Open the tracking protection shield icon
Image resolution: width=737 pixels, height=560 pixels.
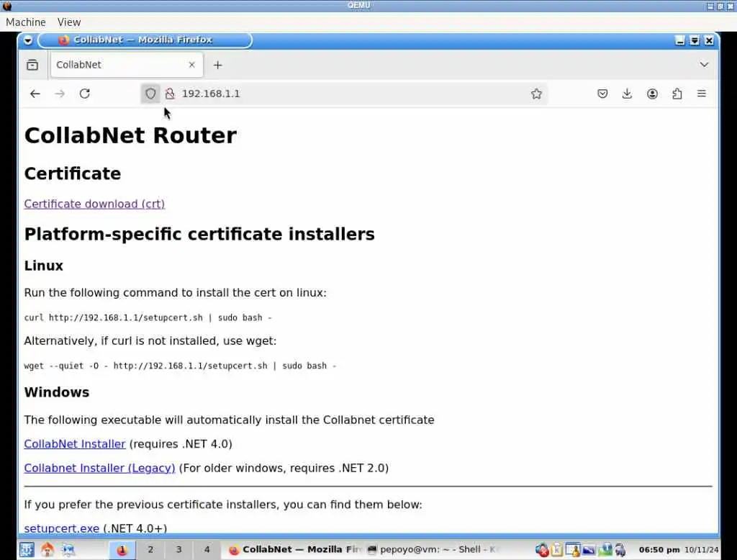coord(150,94)
